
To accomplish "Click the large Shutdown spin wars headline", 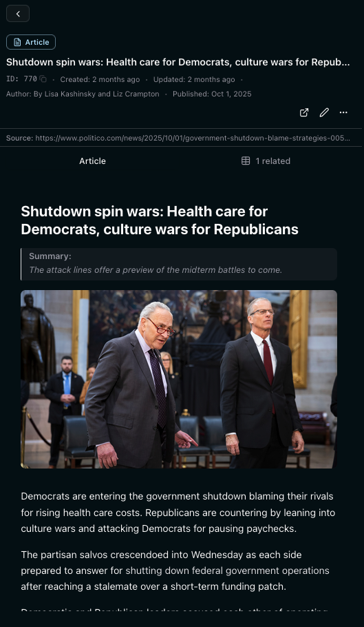I will tap(160, 220).
